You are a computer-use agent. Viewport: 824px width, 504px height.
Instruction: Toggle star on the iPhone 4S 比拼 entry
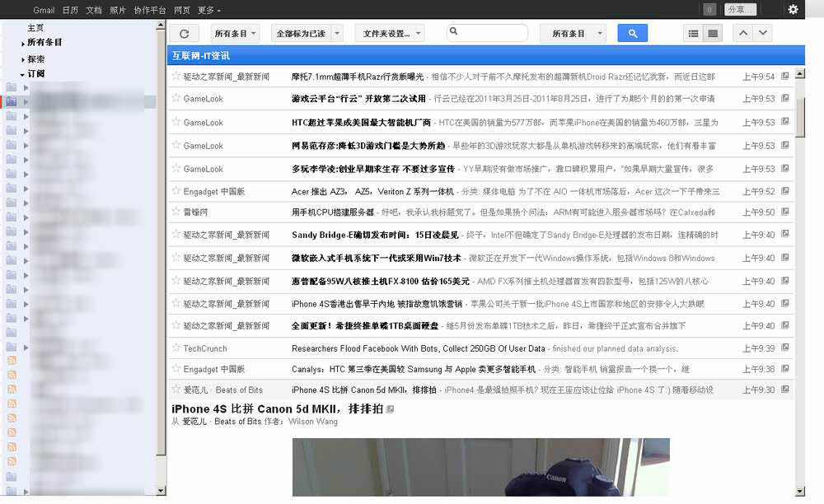(175, 389)
